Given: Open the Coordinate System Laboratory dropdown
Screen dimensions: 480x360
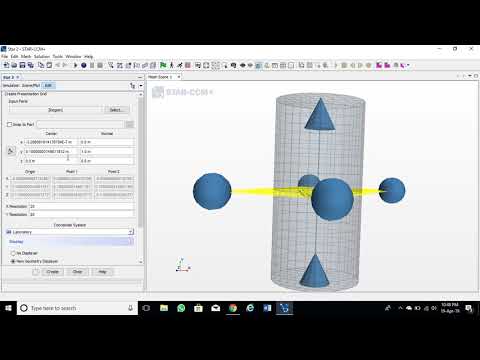Looking at the screenshot, I should click(x=70, y=232).
